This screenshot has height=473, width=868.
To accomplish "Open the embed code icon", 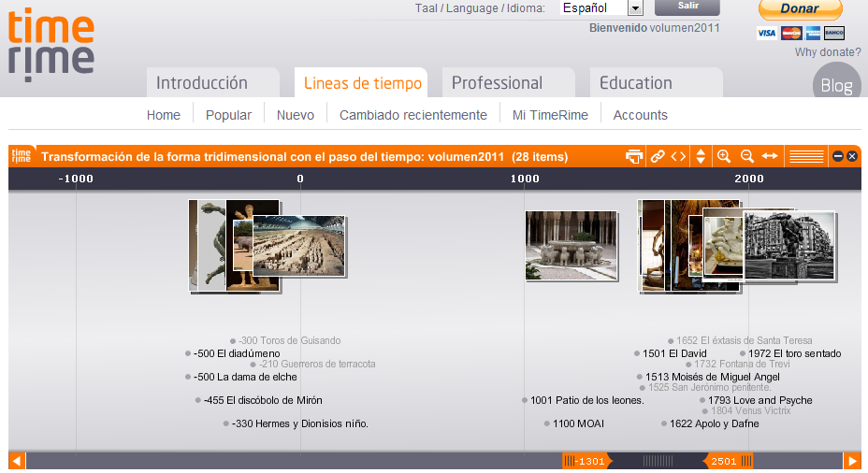I will click(x=678, y=156).
